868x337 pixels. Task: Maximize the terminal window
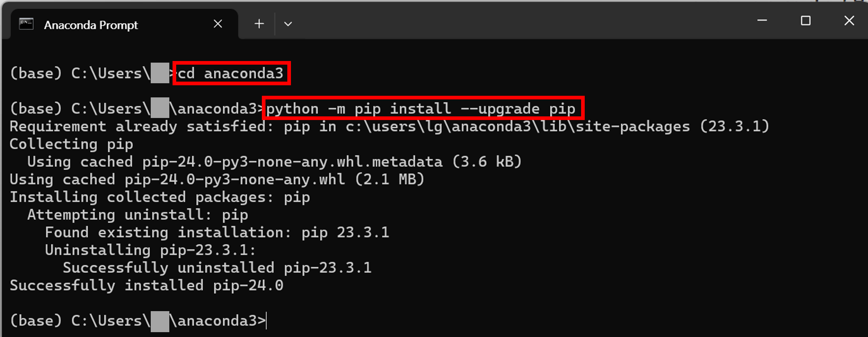[806, 21]
